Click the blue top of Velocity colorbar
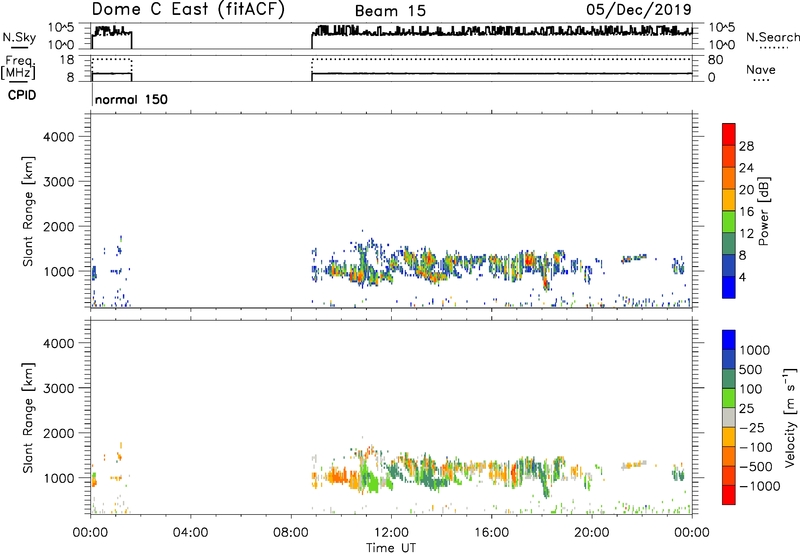This screenshot has height=554, width=800. pos(729,340)
